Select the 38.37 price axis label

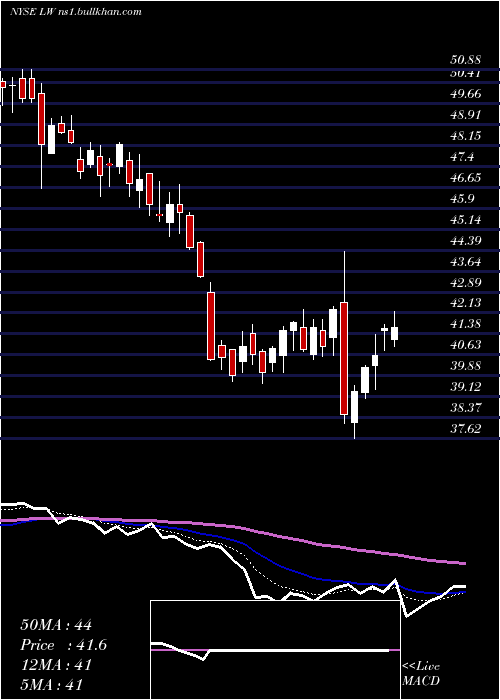coord(465,408)
